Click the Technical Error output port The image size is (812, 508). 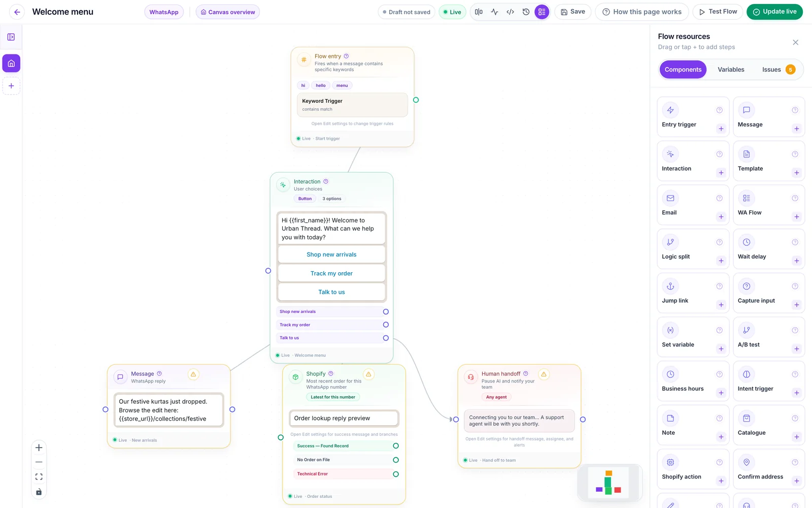tap(396, 474)
